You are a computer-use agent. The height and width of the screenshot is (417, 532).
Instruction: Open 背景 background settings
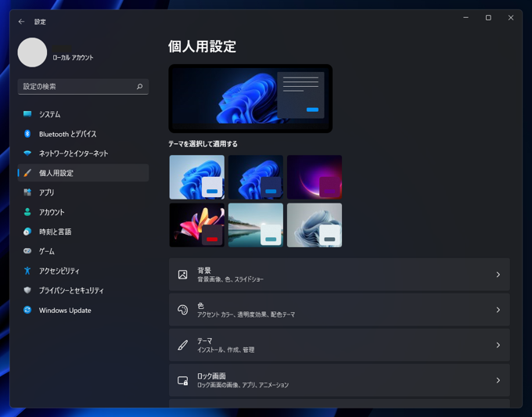click(340, 275)
